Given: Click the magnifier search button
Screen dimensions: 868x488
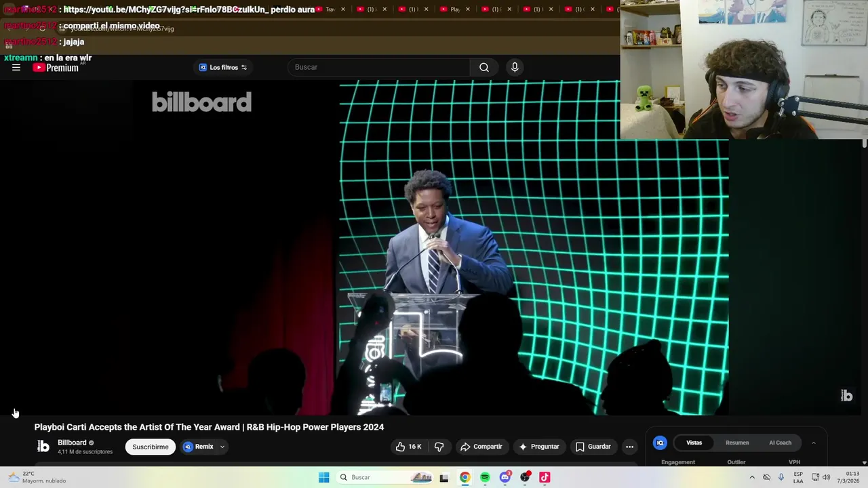Looking at the screenshot, I should [x=484, y=67].
